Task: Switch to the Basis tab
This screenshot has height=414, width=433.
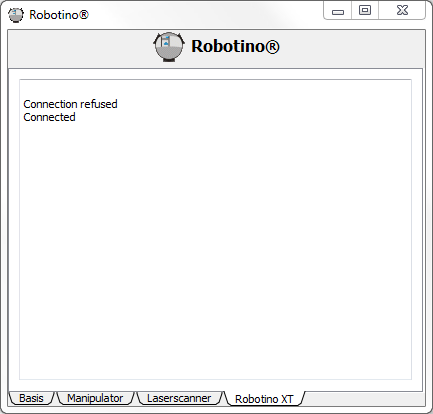Action: click(31, 398)
